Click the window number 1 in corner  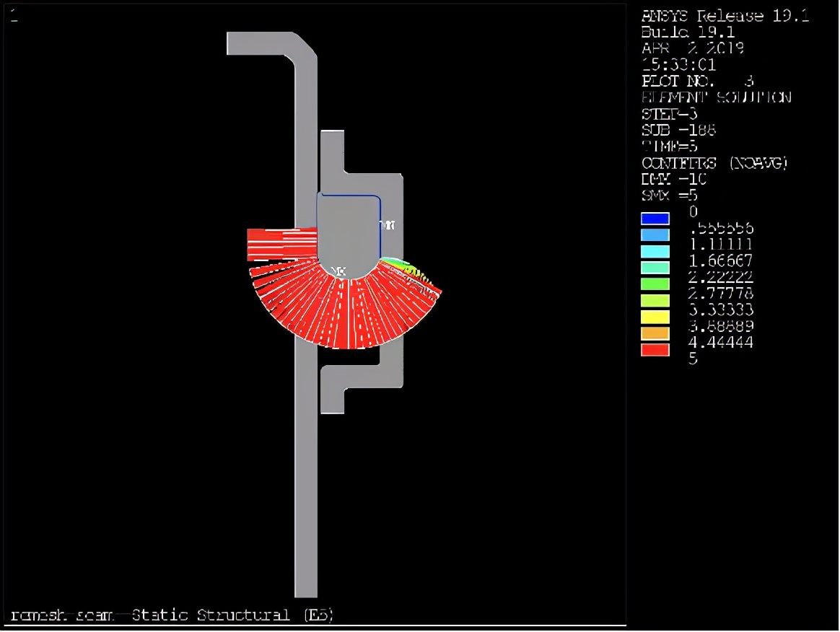coord(14,17)
